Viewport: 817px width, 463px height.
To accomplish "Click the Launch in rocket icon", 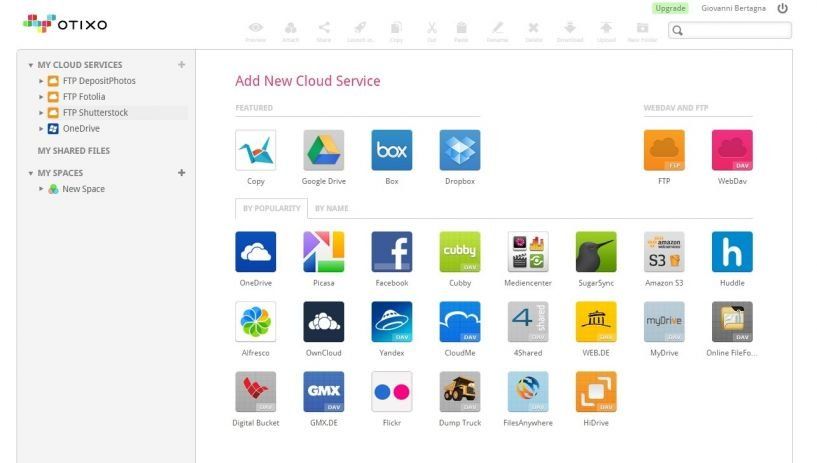I will tap(360, 28).
